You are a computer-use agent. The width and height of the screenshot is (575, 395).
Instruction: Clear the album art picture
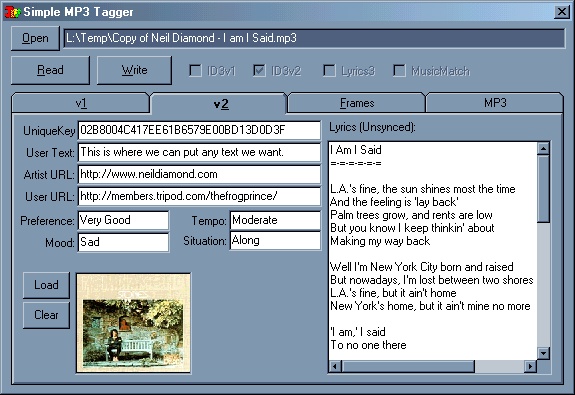46,315
